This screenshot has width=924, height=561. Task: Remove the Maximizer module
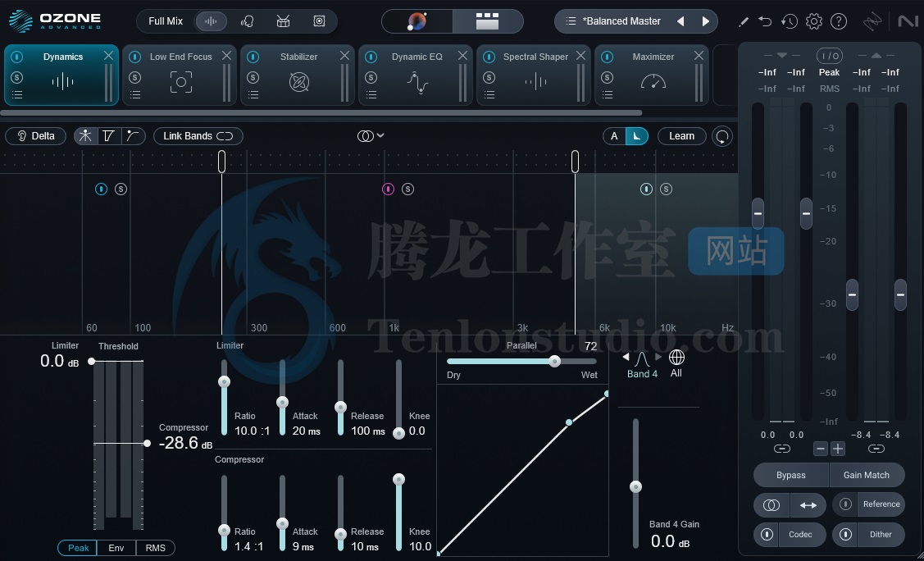[699, 56]
